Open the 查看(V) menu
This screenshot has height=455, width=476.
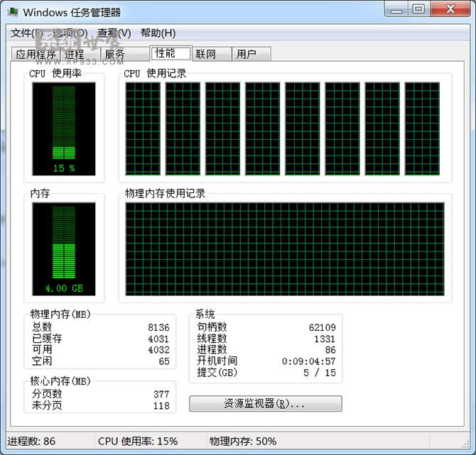click(x=114, y=33)
